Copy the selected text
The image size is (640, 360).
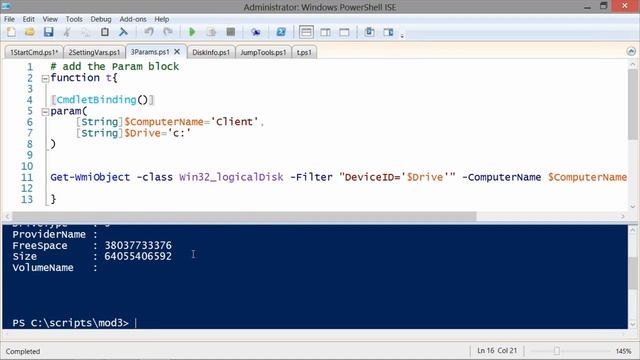(x=85, y=32)
